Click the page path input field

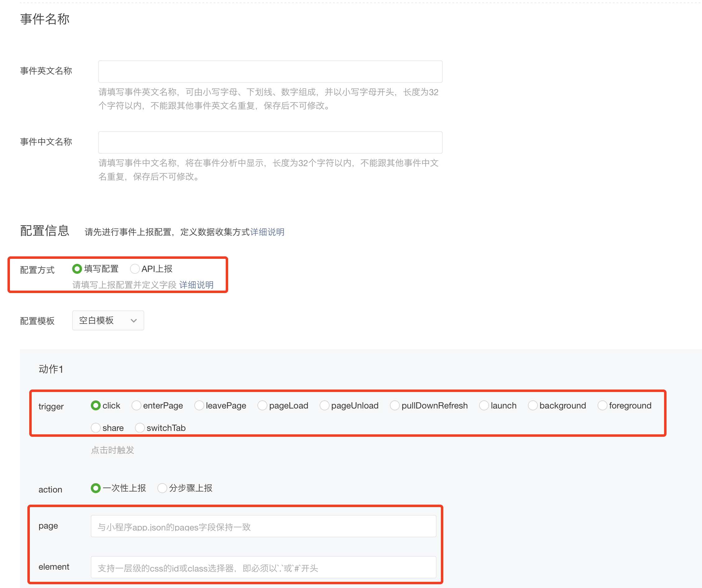coord(263,526)
